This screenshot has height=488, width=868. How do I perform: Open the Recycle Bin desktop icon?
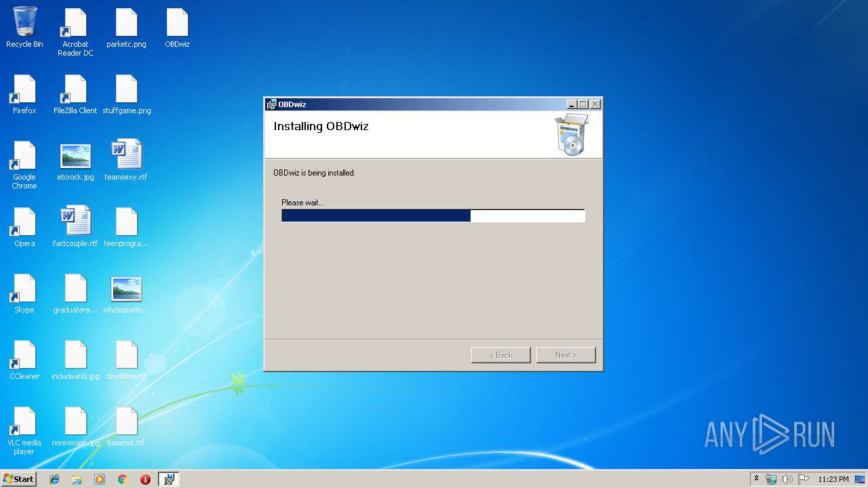[24, 28]
